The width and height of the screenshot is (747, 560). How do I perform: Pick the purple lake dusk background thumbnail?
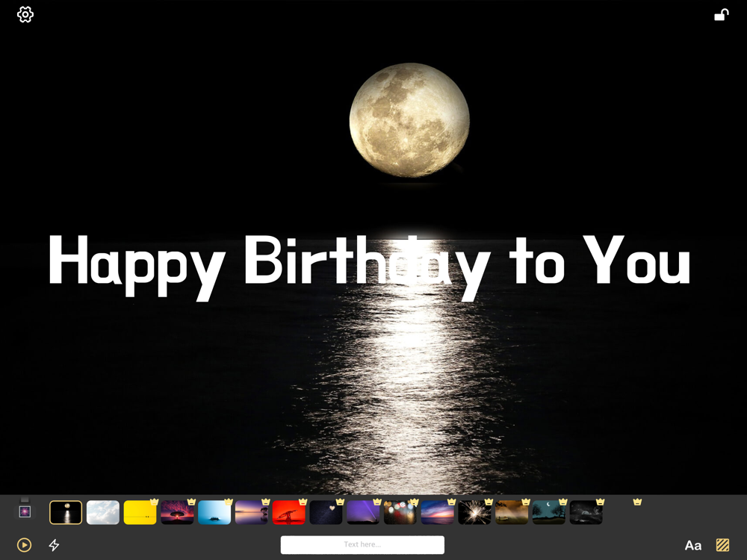pos(252,512)
